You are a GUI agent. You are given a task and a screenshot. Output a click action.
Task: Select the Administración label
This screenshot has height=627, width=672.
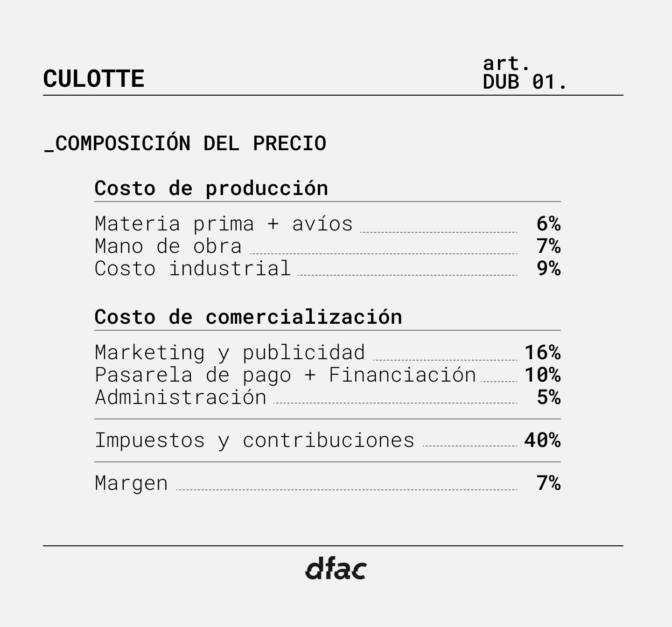(x=181, y=397)
